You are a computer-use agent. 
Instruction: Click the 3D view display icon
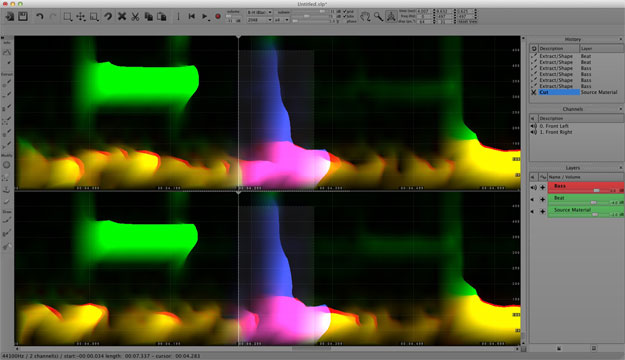391,16
